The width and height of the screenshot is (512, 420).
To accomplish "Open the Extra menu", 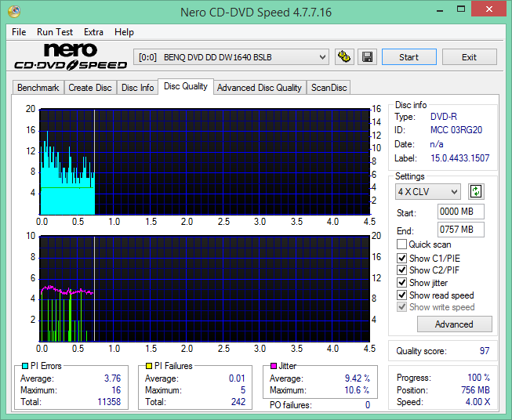I will [93, 32].
